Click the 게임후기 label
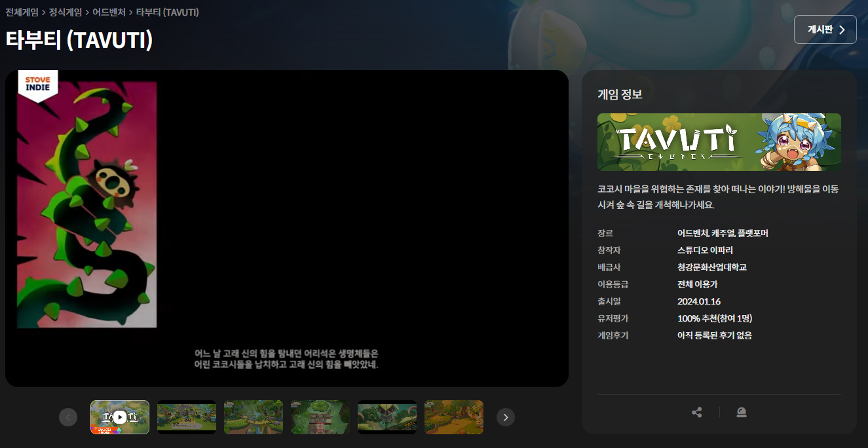This screenshot has height=448, width=868. (x=613, y=335)
